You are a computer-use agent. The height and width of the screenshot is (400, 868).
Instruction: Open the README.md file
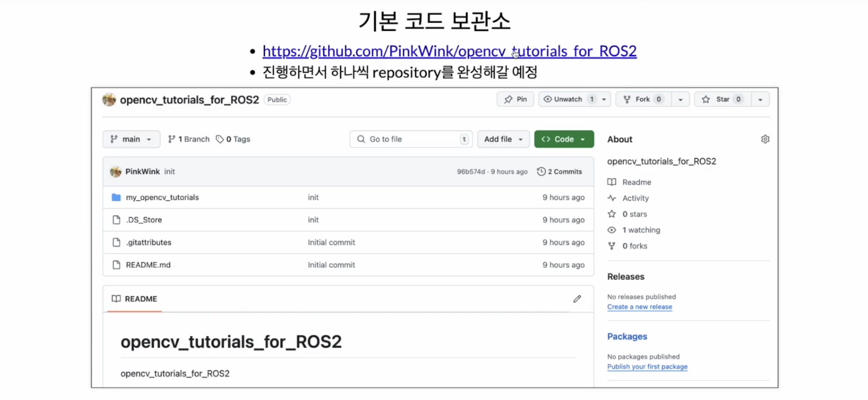148,265
